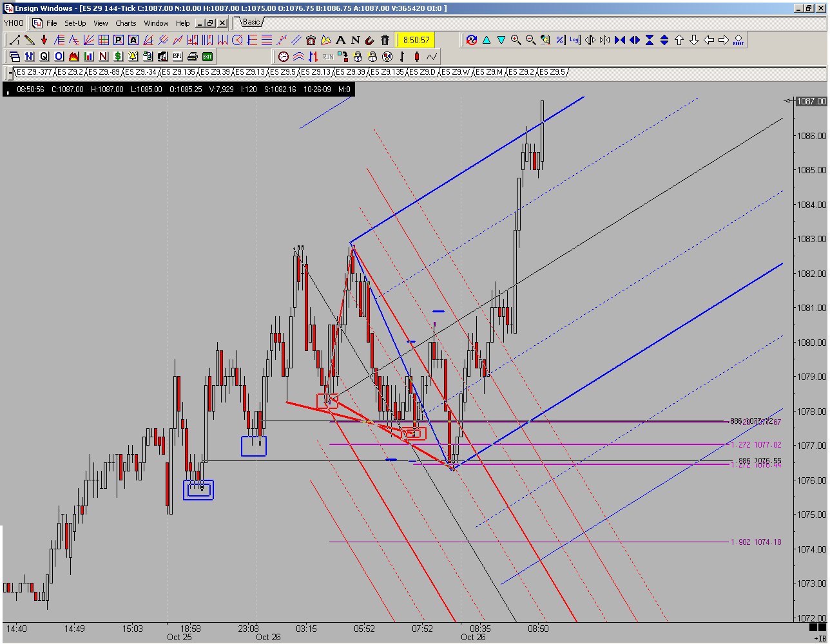The width and height of the screenshot is (830, 644).
Task: Switch to the ES Z9.D chart tab
Action: [x=423, y=72]
